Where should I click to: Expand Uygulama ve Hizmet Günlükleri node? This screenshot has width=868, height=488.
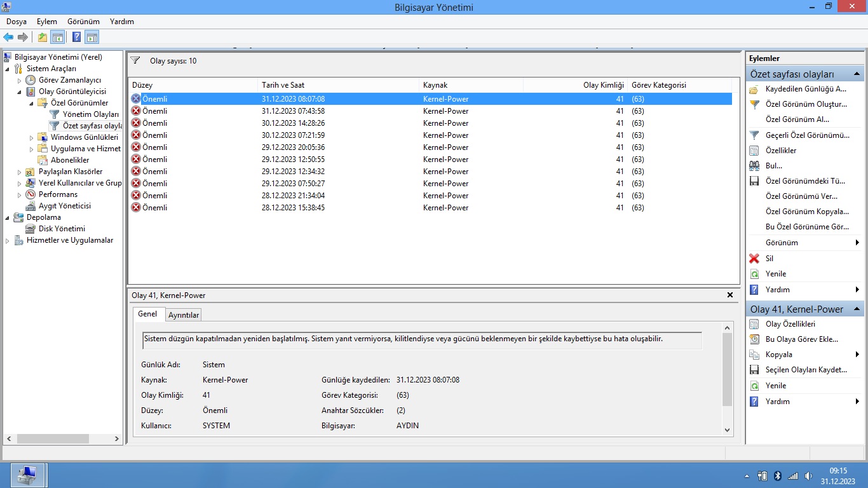(x=31, y=149)
